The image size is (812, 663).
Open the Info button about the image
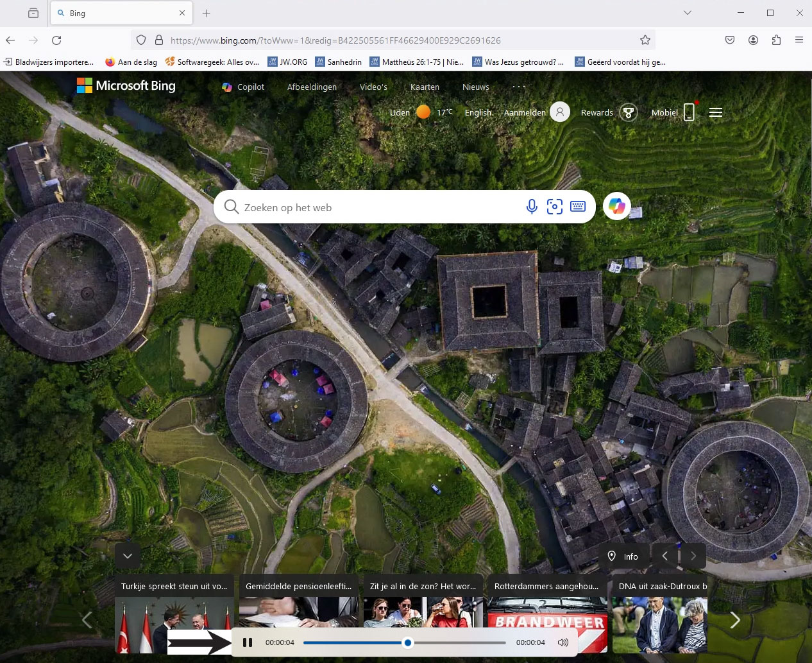tap(623, 556)
